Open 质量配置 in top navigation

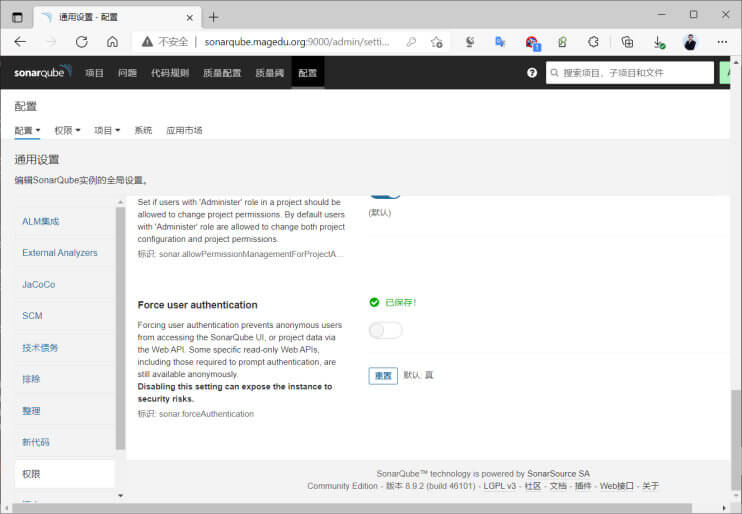[x=222, y=73]
